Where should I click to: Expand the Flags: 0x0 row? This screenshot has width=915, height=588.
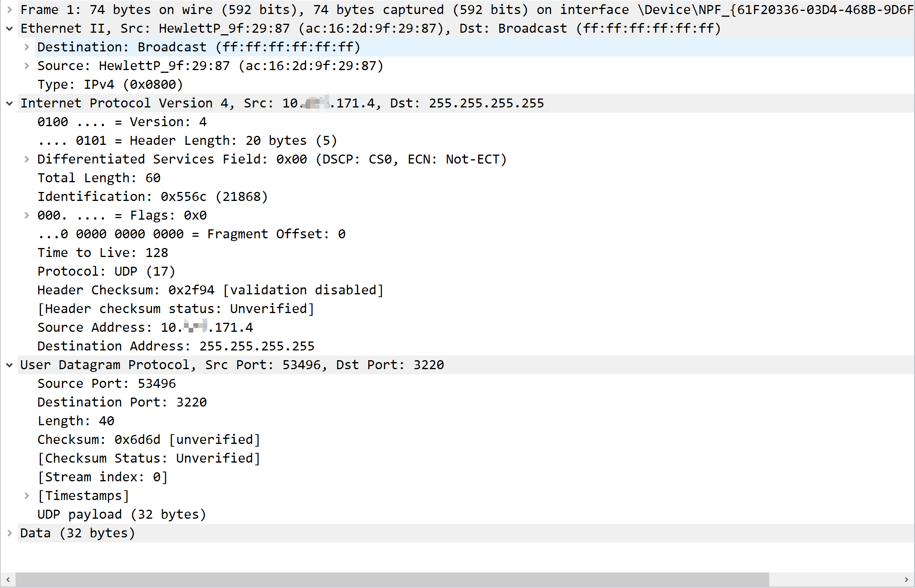[26, 215]
